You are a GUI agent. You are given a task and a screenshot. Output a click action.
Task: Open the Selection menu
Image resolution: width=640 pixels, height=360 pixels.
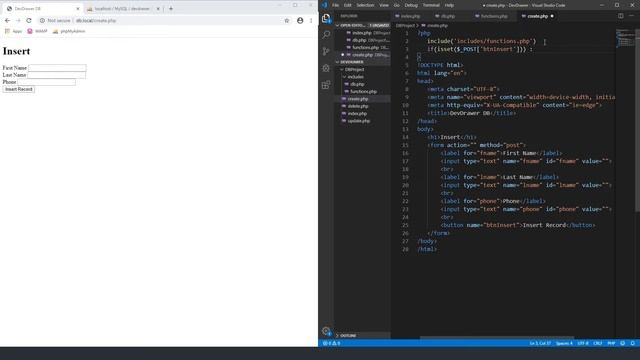tap(365, 5)
